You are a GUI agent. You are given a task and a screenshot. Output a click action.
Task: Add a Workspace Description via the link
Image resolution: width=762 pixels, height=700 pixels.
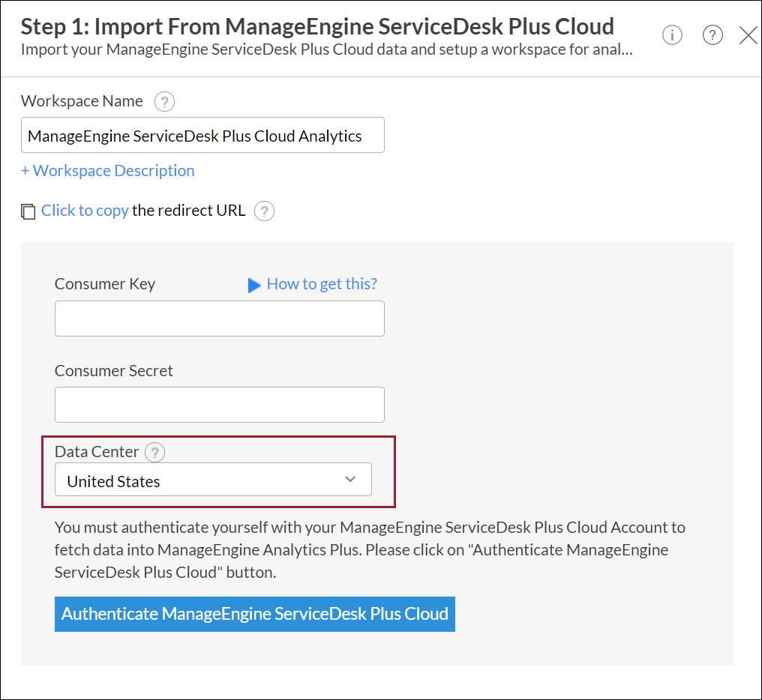click(108, 171)
